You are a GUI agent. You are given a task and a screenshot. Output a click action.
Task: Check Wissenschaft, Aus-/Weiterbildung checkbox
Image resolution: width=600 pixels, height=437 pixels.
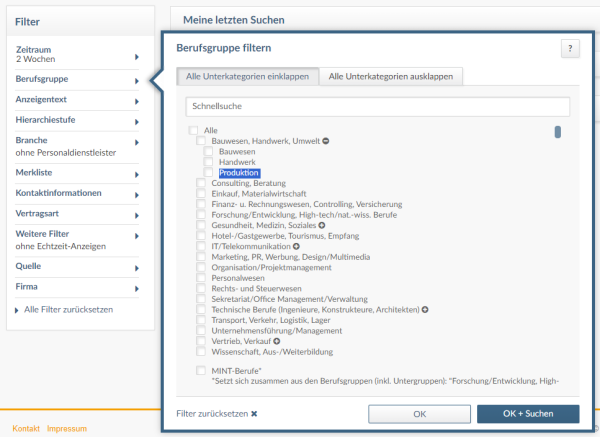[x=201, y=351]
